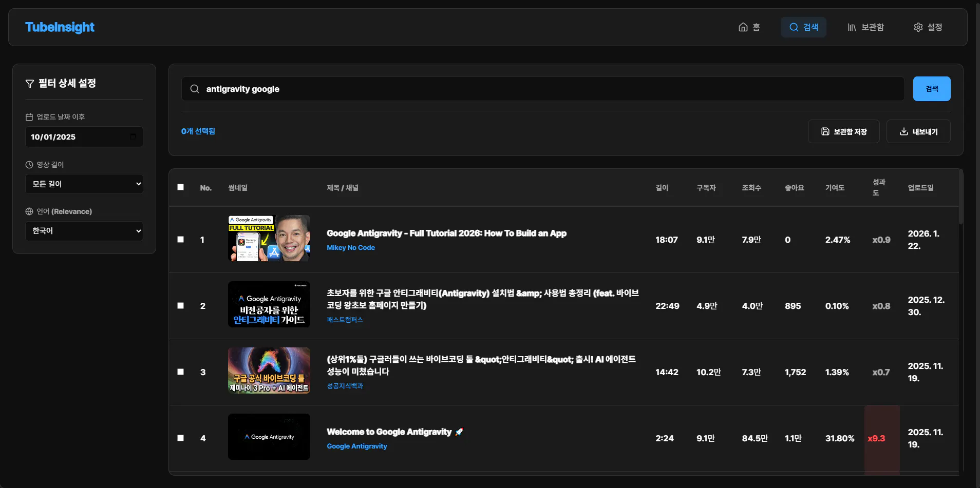This screenshot has height=488, width=980.
Task: Check the box for row 4 Welcome to Google Antigravity
Action: (181, 438)
